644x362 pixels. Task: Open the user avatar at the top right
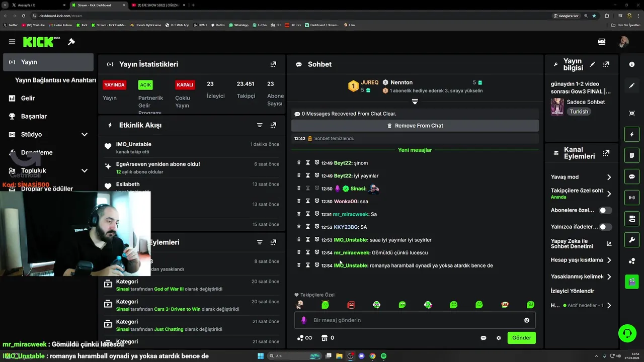(624, 42)
